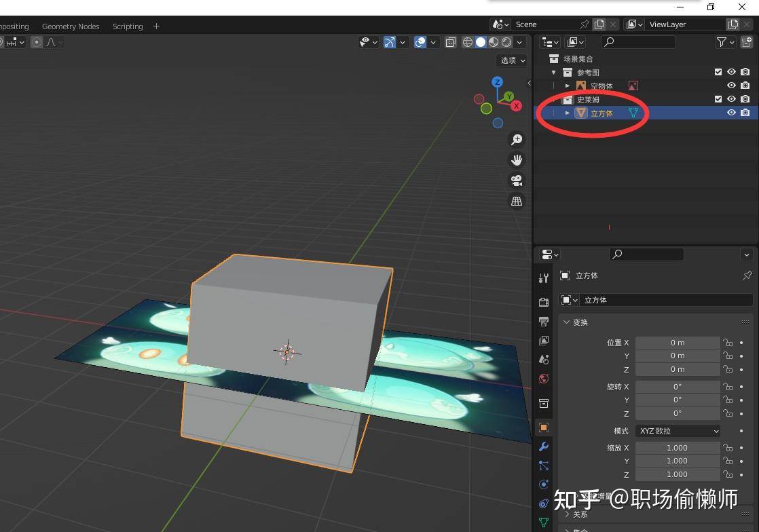This screenshot has width=759, height=532.
Task: Open outliner editor type menu
Action: [550, 42]
